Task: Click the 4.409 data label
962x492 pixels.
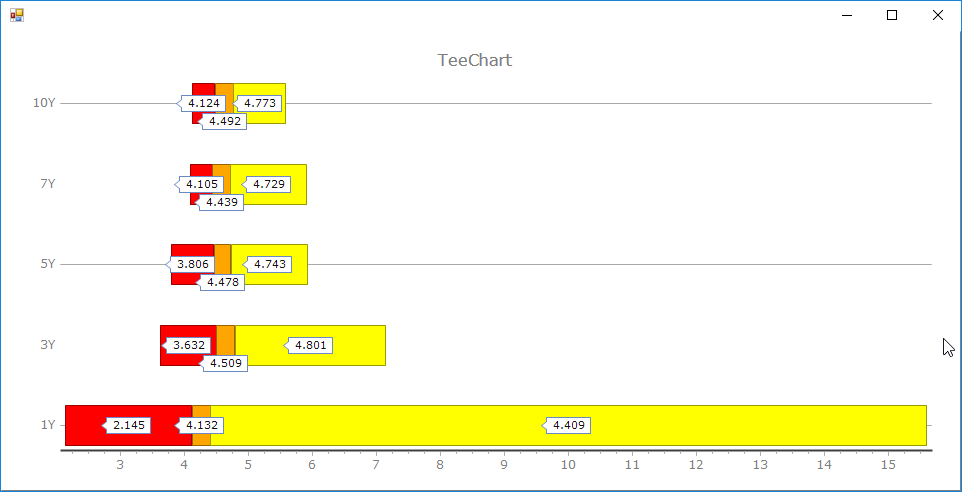Action: (x=569, y=425)
